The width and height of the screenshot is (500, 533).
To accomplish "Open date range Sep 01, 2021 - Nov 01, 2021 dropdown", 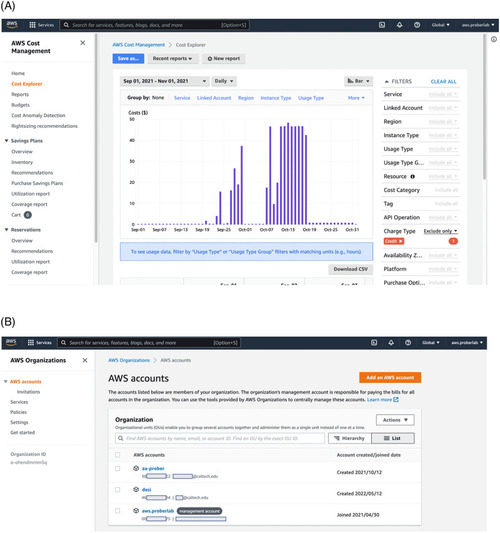I will pos(165,81).
